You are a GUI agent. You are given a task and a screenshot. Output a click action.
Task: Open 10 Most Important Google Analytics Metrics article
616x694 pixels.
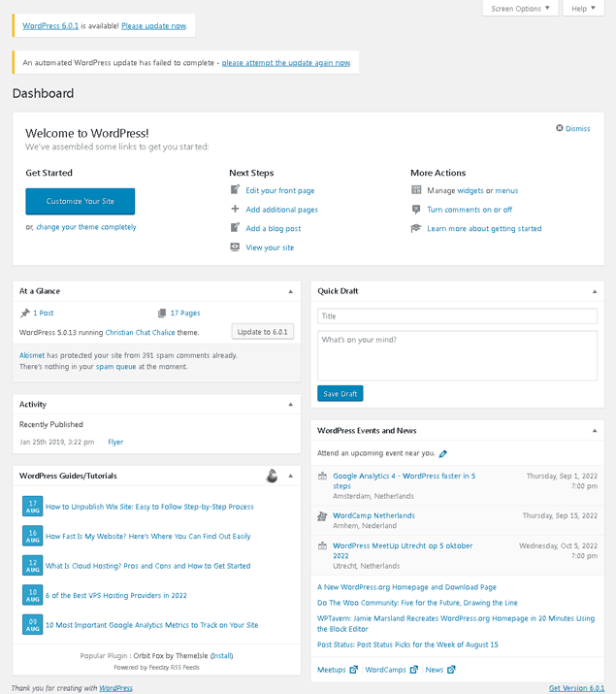click(x=151, y=625)
